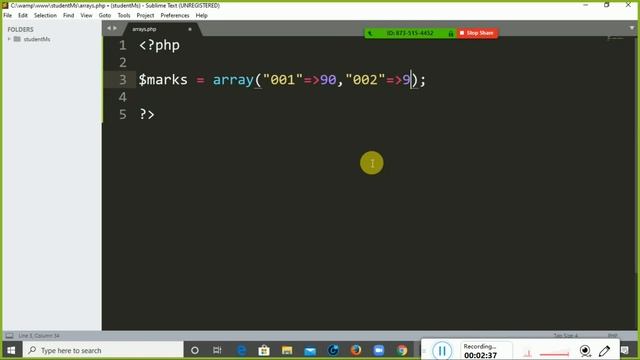Click the Line 3, Column 34 status text
Viewport: 640px width, 360px height.
point(39,336)
